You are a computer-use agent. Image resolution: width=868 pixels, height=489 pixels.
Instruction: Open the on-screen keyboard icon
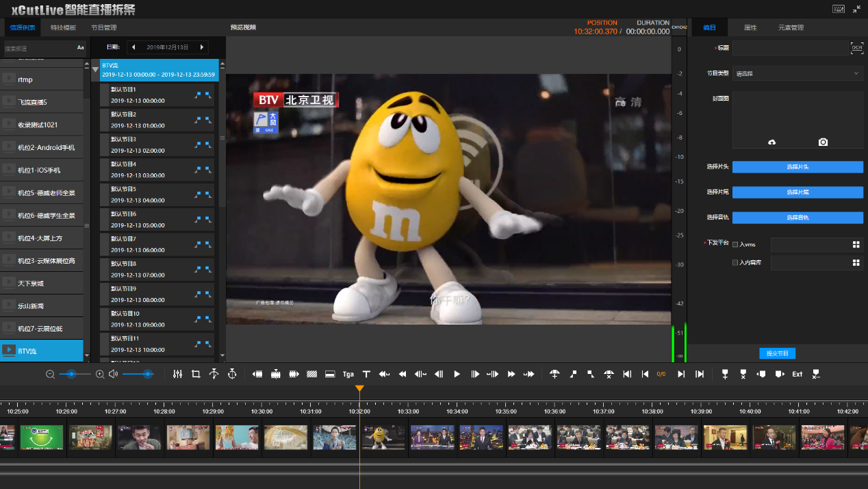pyautogui.click(x=839, y=9)
